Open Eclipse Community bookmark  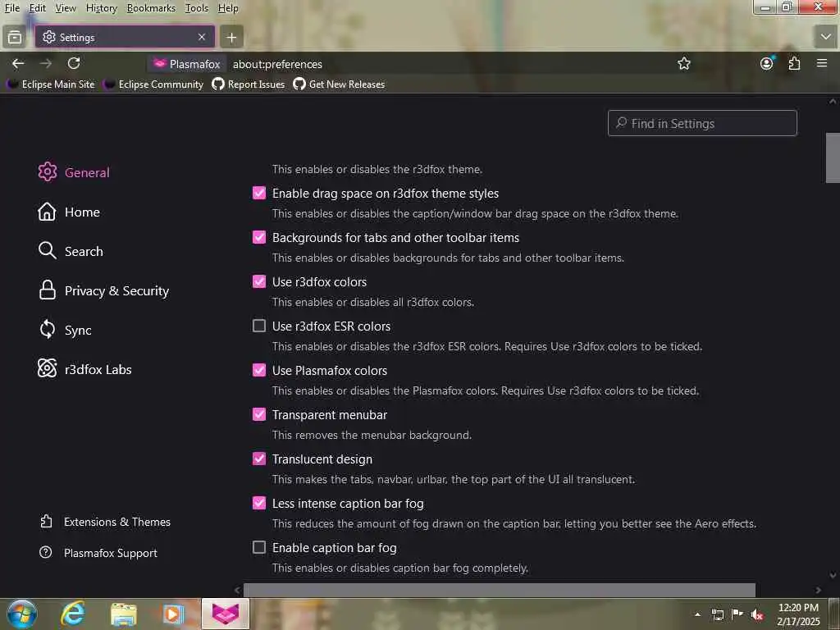[x=154, y=84]
